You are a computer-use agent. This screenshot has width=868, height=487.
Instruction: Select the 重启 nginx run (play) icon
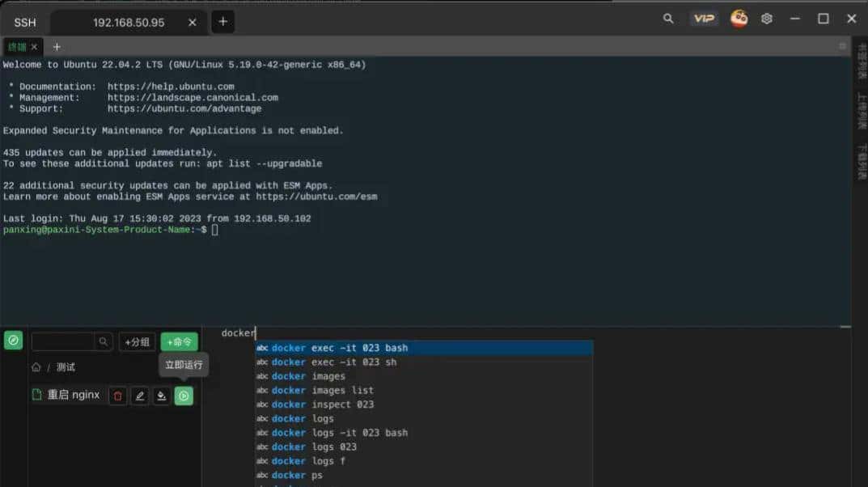184,395
